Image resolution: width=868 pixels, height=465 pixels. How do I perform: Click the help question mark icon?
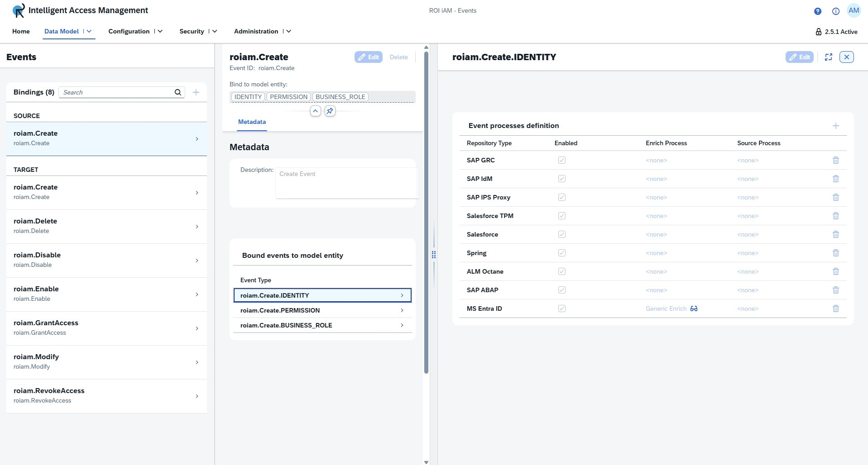coord(817,11)
